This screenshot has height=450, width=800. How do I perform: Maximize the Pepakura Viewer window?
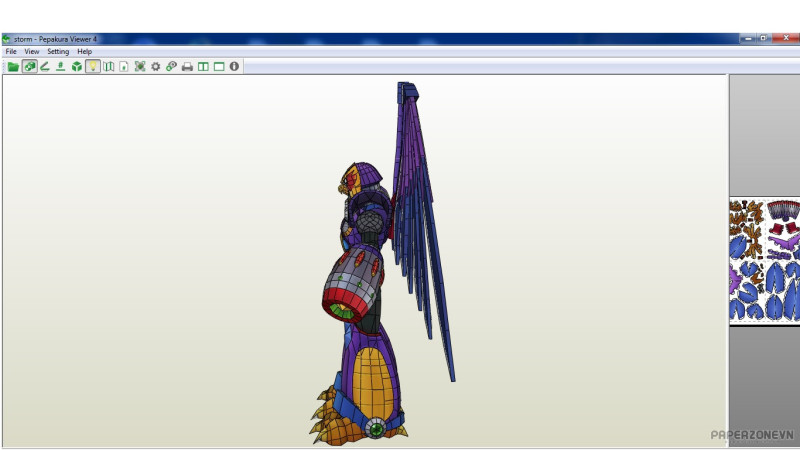pyautogui.click(x=763, y=38)
